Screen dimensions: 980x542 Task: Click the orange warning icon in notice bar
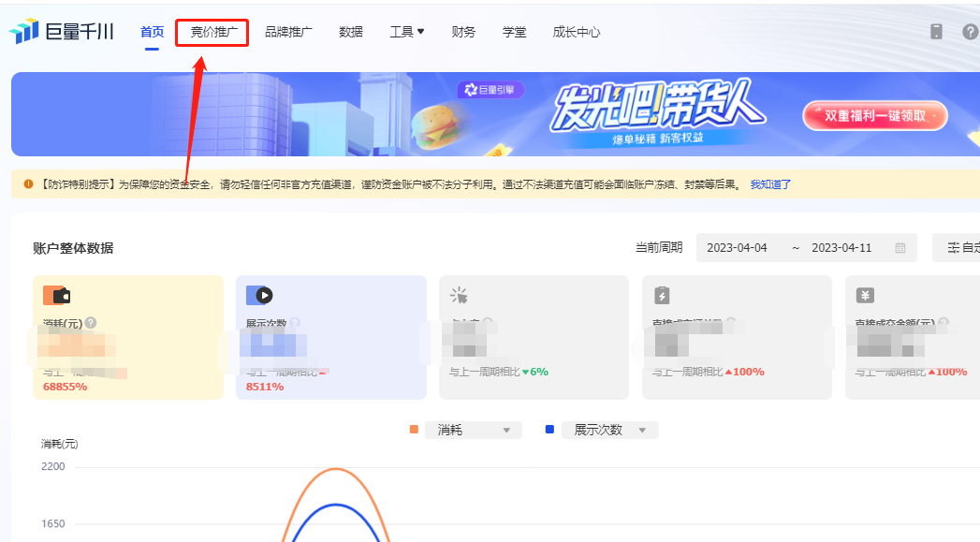click(x=28, y=183)
